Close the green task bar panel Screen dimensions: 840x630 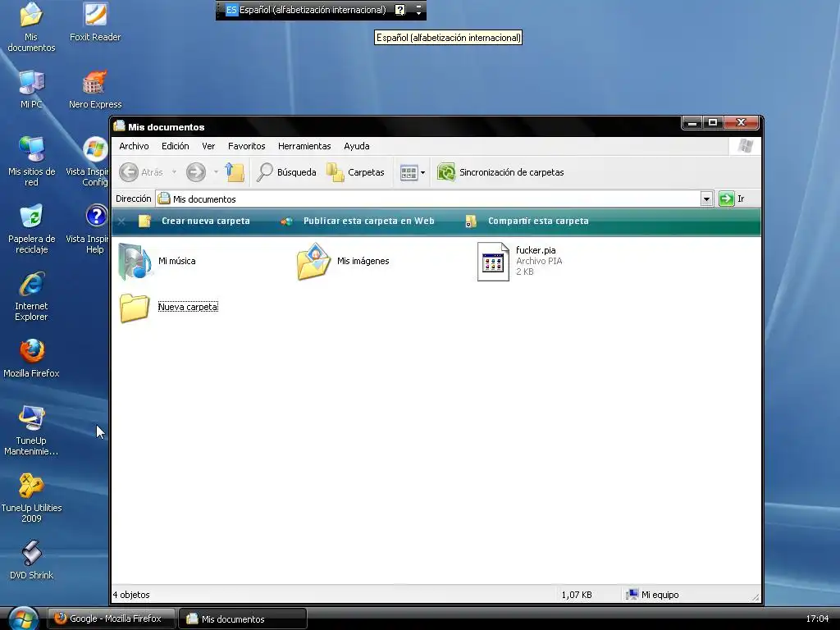pos(121,221)
